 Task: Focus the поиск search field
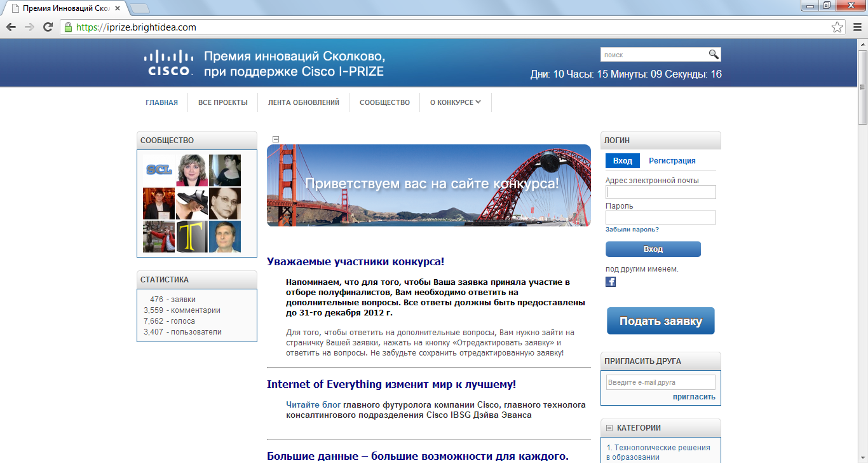(x=654, y=55)
